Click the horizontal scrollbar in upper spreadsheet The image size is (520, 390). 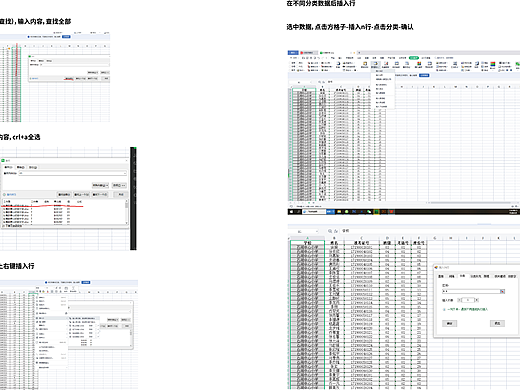(x=470, y=202)
